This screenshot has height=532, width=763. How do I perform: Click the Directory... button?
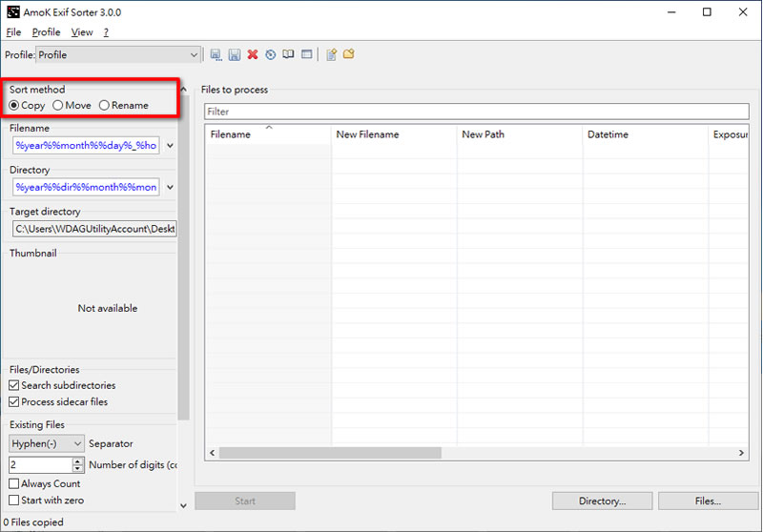tap(603, 501)
